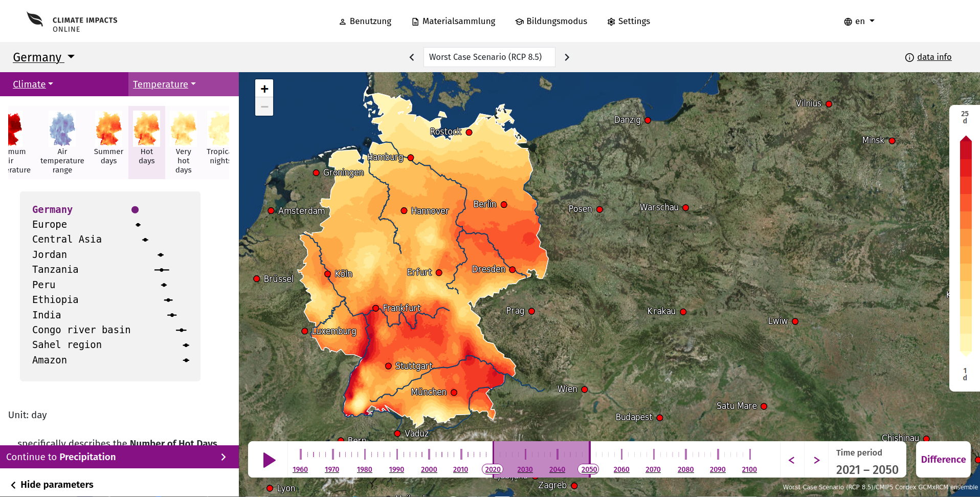Screen dimensions: 980x497
Task: Step to the previous time period
Action: (x=792, y=460)
